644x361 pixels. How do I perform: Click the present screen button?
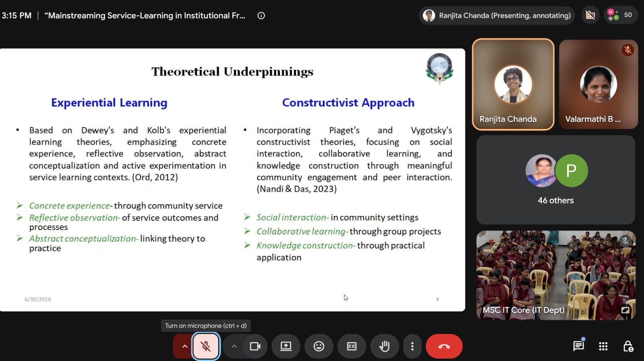click(x=286, y=346)
